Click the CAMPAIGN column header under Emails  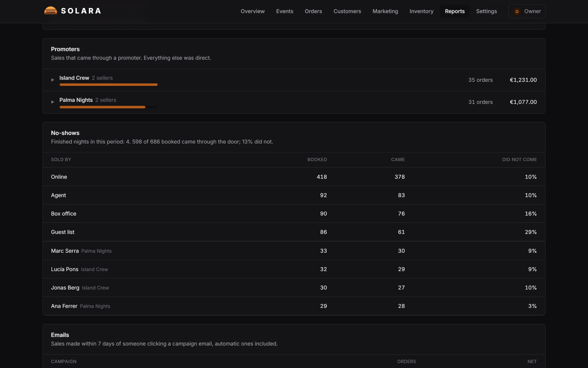(64, 362)
